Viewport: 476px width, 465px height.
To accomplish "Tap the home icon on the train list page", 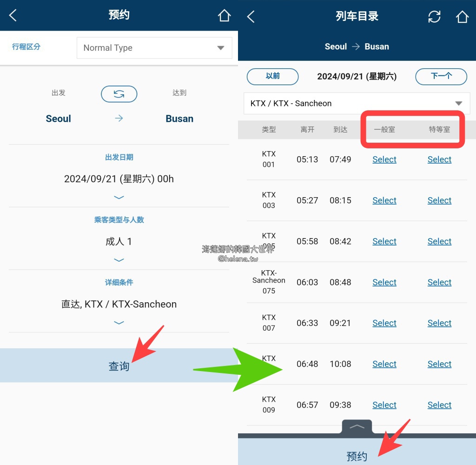I will [x=462, y=16].
